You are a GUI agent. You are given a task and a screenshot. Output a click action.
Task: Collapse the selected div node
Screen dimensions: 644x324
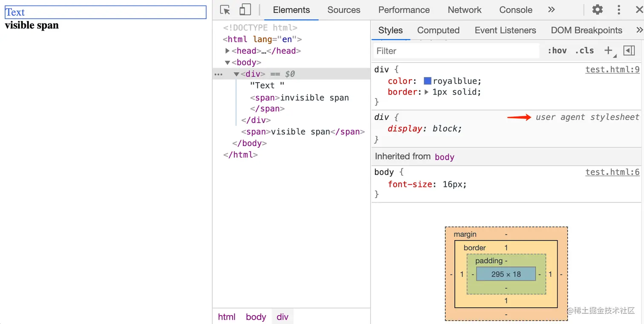coord(236,74)
